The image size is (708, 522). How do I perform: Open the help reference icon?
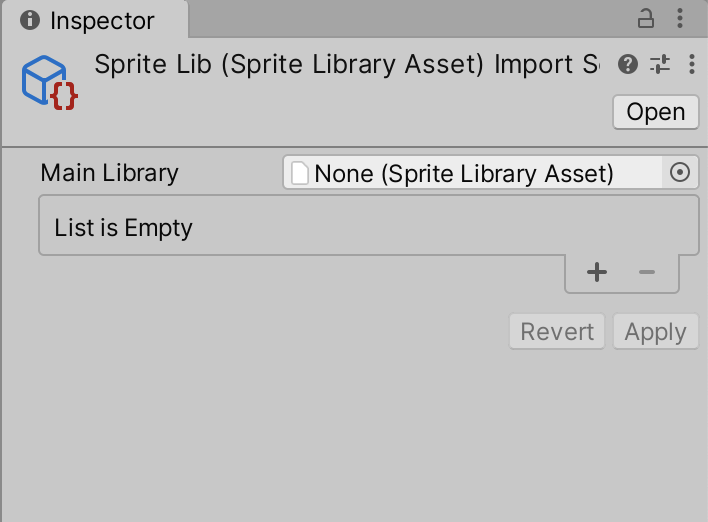628,65
